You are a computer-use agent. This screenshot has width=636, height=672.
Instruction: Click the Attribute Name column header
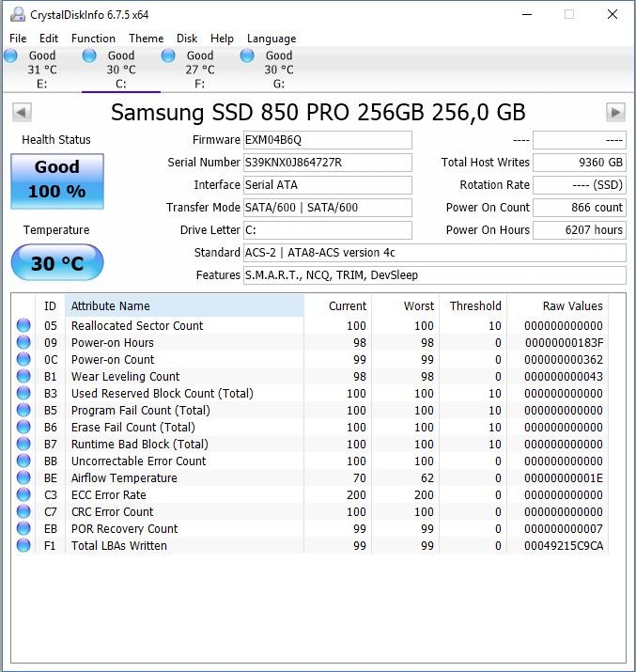click(184, 306)
